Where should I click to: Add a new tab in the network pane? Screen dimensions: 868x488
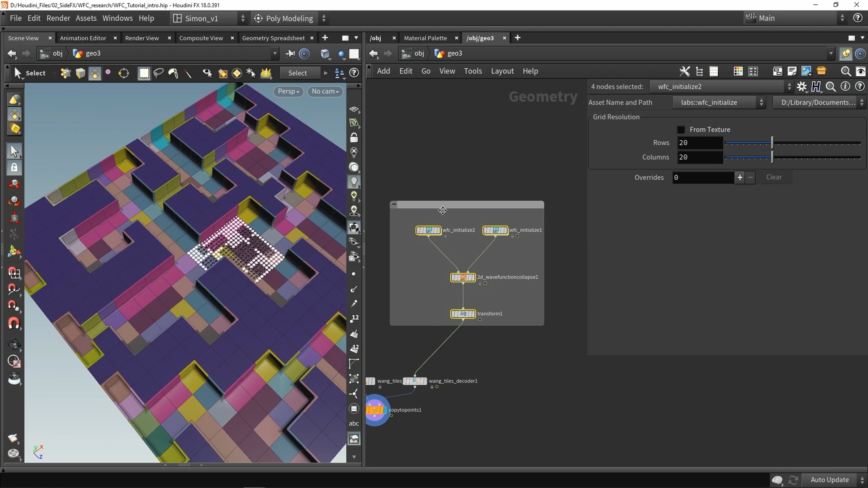[x=518, y=38]
